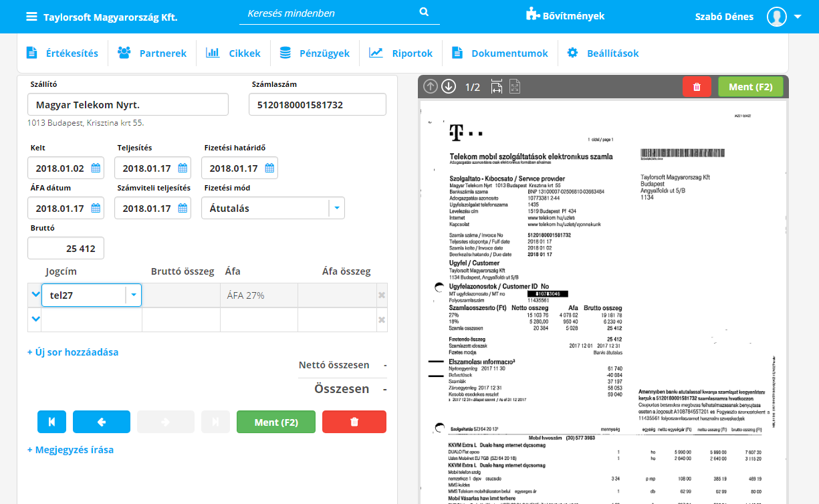The height and width of the screenshot is (504, 819).
Task: Expand the Fizetési mód dropdown
Action: 336,209
